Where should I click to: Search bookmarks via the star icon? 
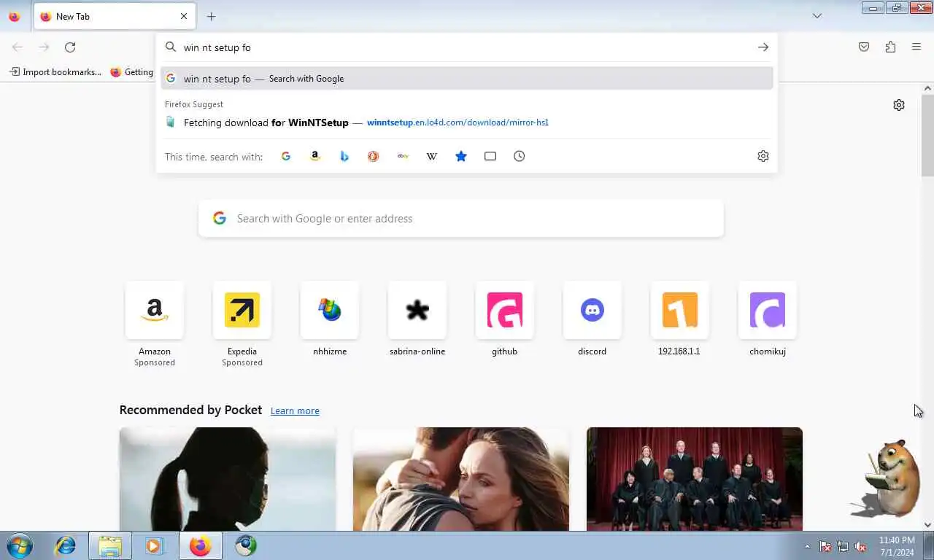pos(461,156)
